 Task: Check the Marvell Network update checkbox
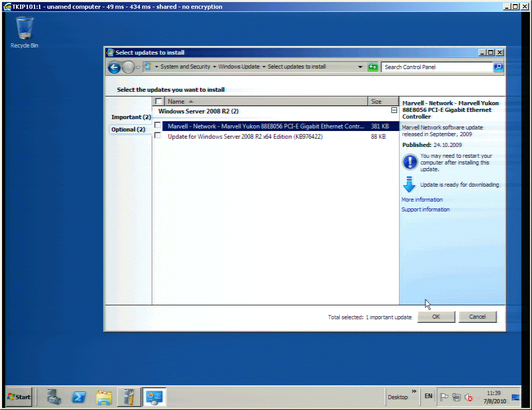pyautogui.click(x=157, y=125)
